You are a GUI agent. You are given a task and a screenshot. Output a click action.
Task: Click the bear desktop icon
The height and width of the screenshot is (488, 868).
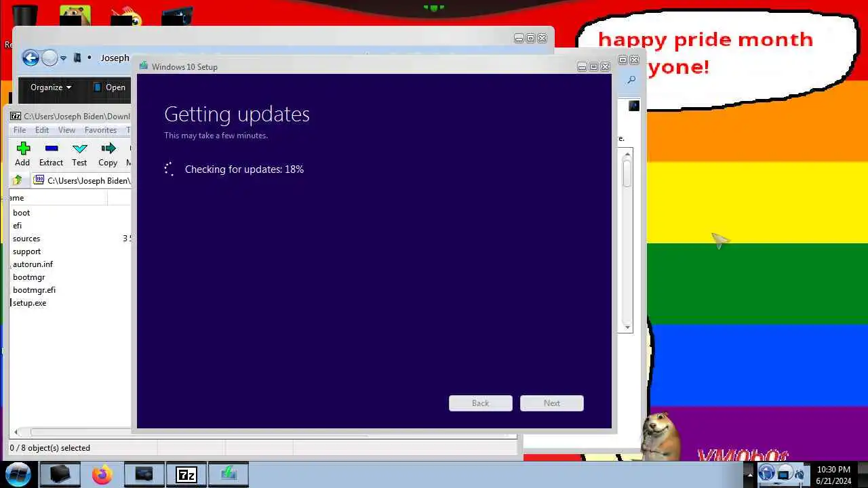pyautogui.click(x=75, y=16)
